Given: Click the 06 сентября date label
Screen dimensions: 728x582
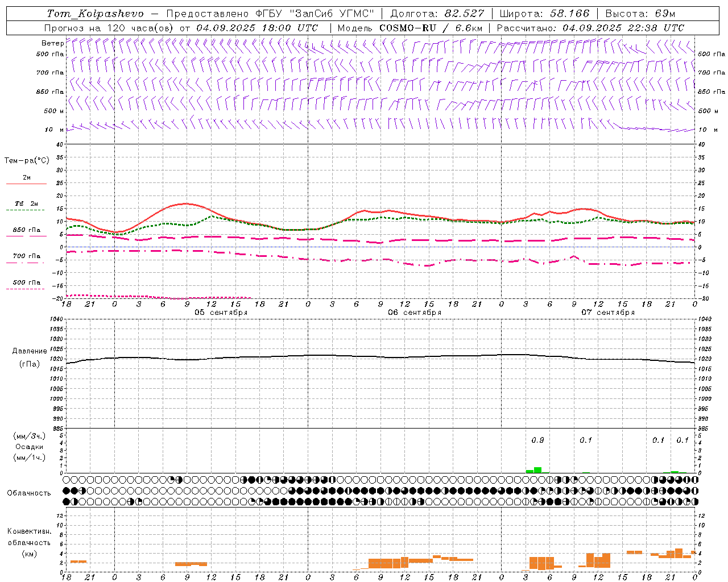Looking at the screenshot, I should pyautogui.click(x=415, y=313).
